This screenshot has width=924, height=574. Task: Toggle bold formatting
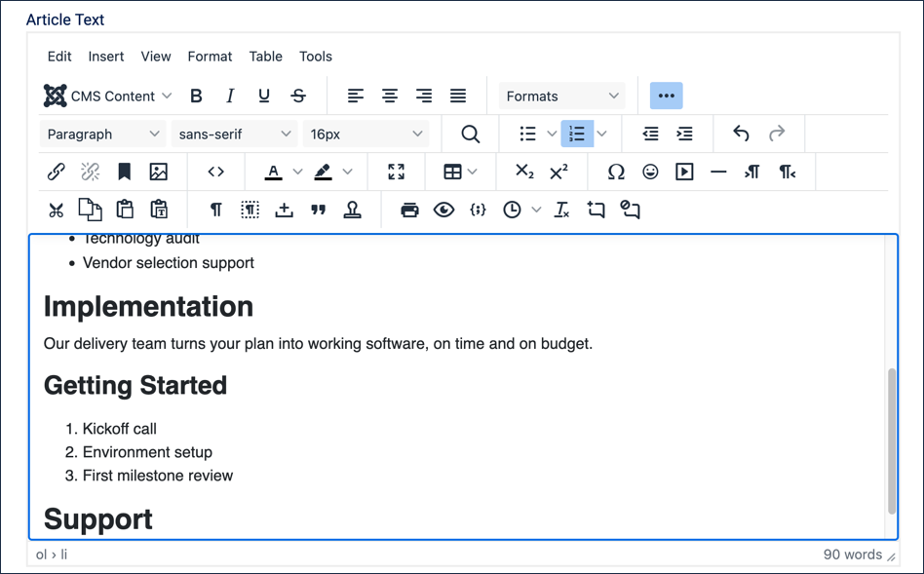click(196, 96)
